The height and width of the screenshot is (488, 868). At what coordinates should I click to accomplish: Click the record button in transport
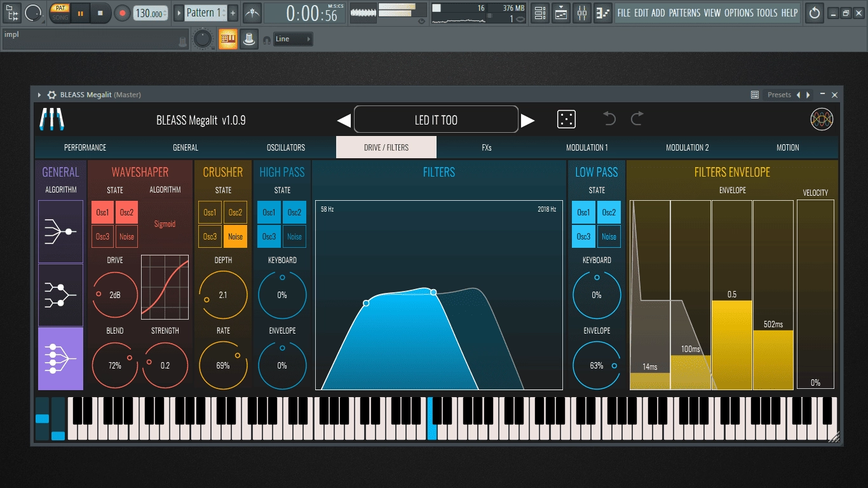point(122,13)
